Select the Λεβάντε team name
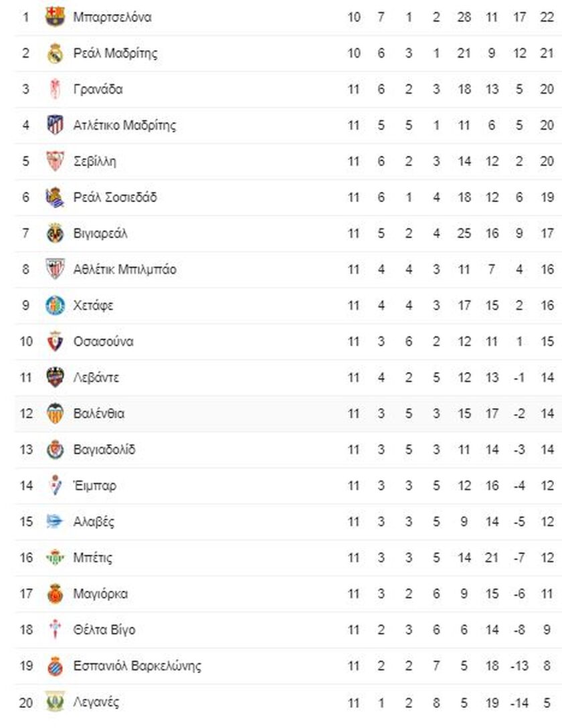 96,377
